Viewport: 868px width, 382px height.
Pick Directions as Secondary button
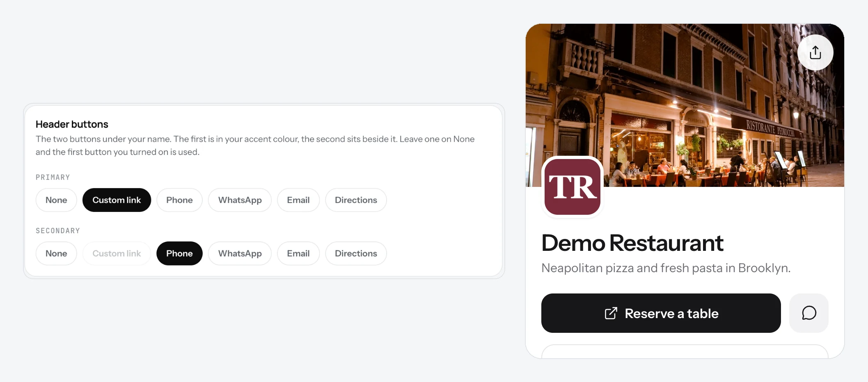point(356,253)
